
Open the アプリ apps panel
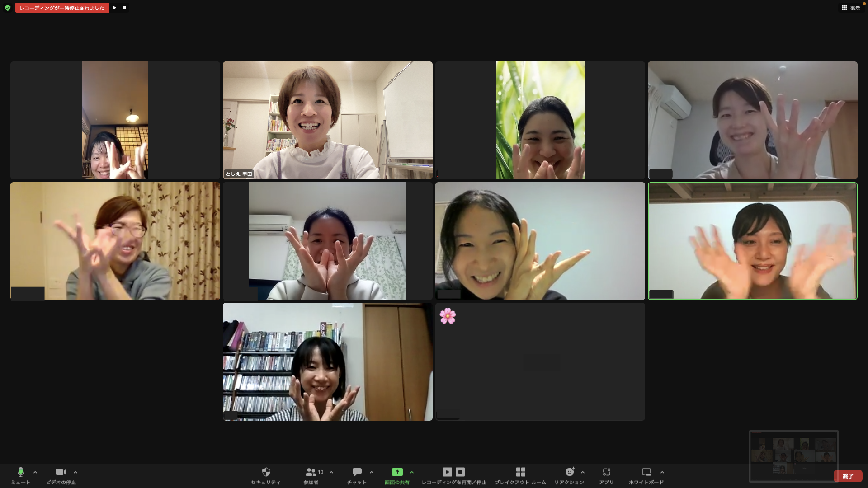[x=606, y=475]
